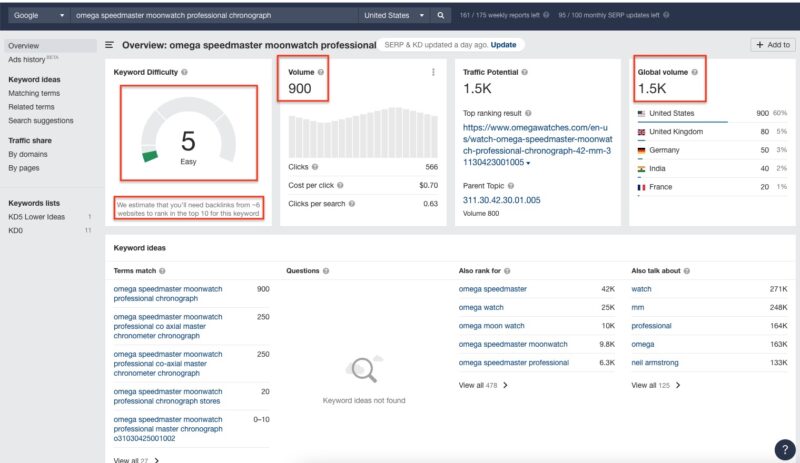Click help icon next to Global volume
Screen dimensions: 800x463
pos(694,72)
